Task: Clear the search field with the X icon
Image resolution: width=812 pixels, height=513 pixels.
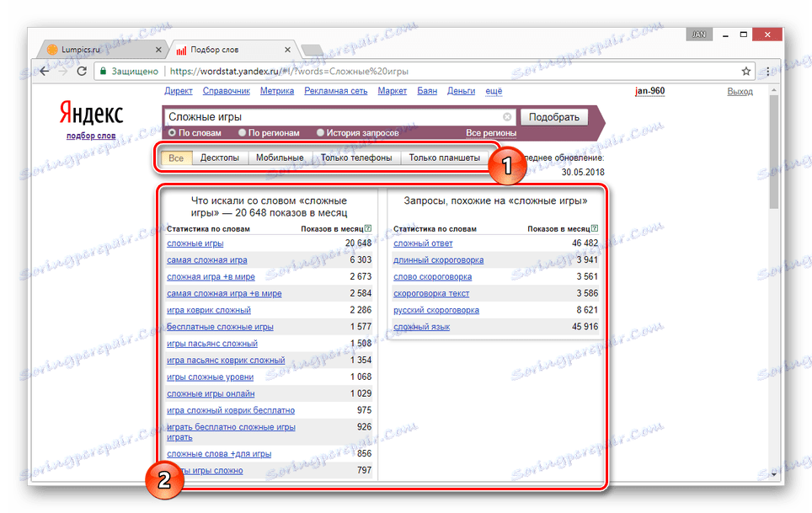Action: 507,117
